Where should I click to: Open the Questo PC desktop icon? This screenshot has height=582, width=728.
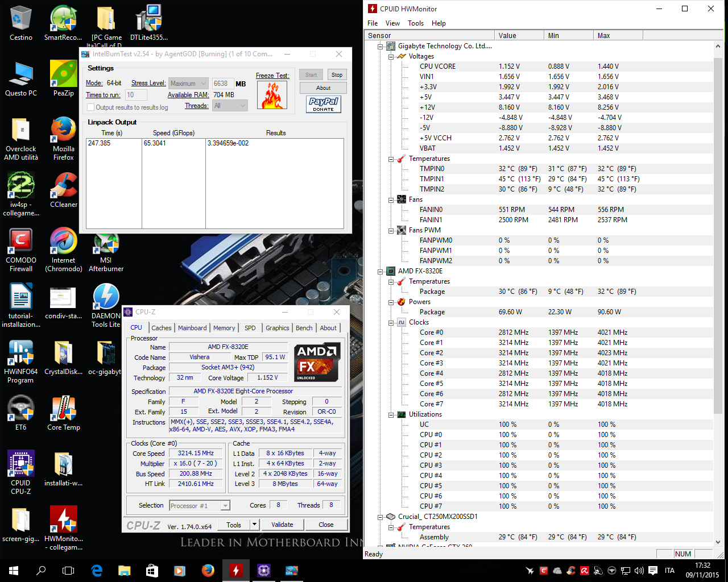pyautogui.click(x=21, y=78)
